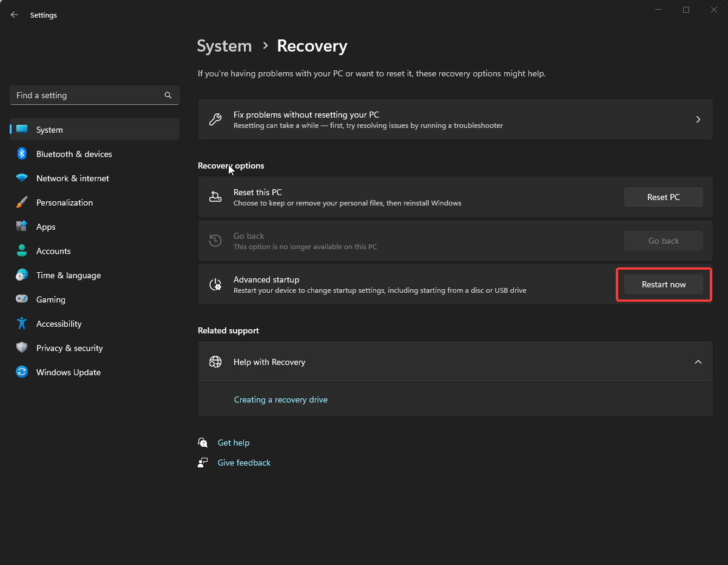
Task: Click the wrench icon beside Fix problems
Action: pos(215,119)
